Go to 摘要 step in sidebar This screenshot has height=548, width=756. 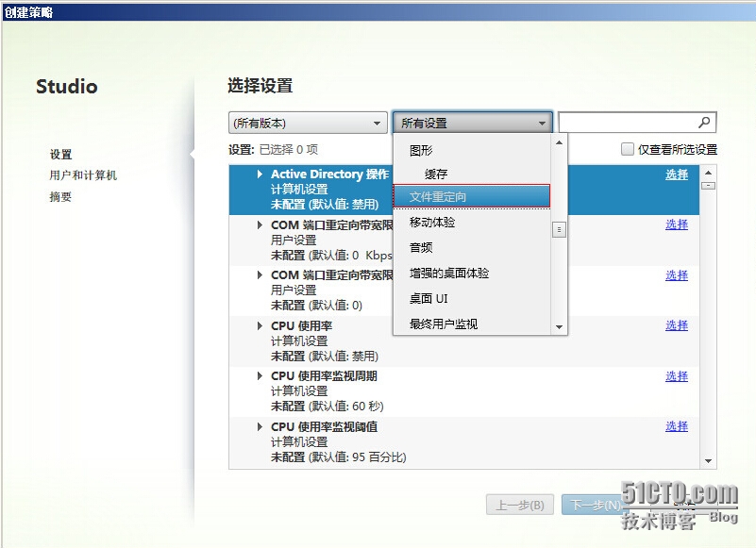click(60, 196)
